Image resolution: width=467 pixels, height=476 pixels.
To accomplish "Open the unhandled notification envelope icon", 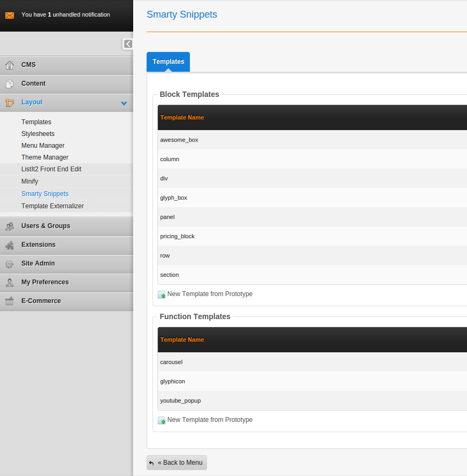I will pyautogui.click(x=10, y=15).
